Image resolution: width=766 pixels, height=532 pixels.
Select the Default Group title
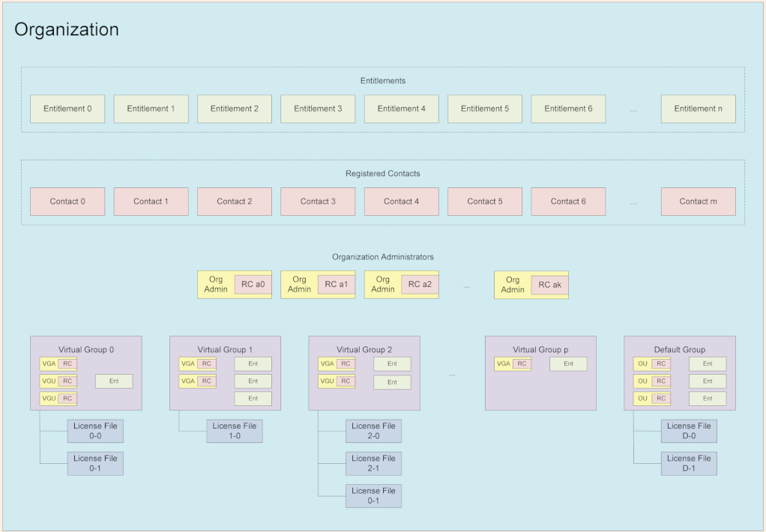(x=678, y=349)
